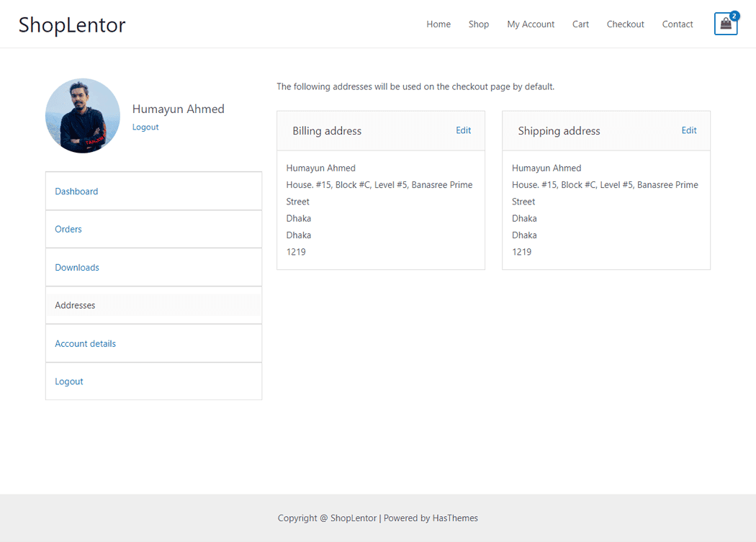
Task: Click the Humayun Ahmed name heading
Action: [x=178, y=109]
